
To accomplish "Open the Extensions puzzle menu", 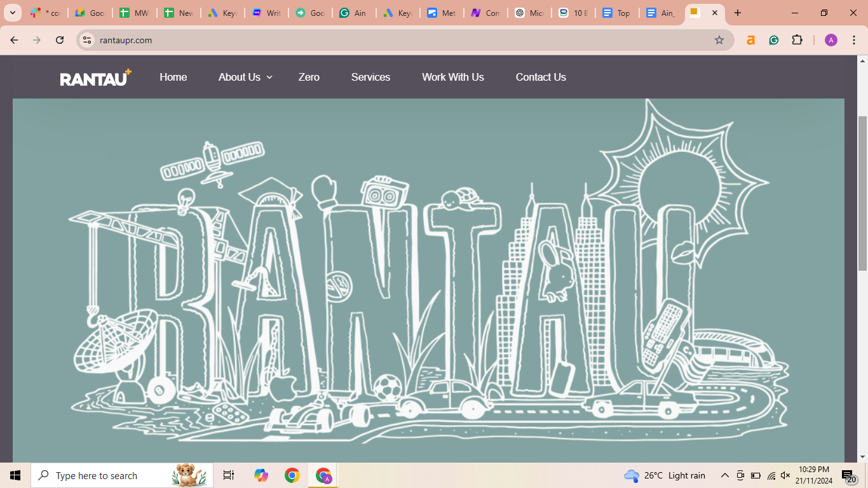I will (797, 40).
